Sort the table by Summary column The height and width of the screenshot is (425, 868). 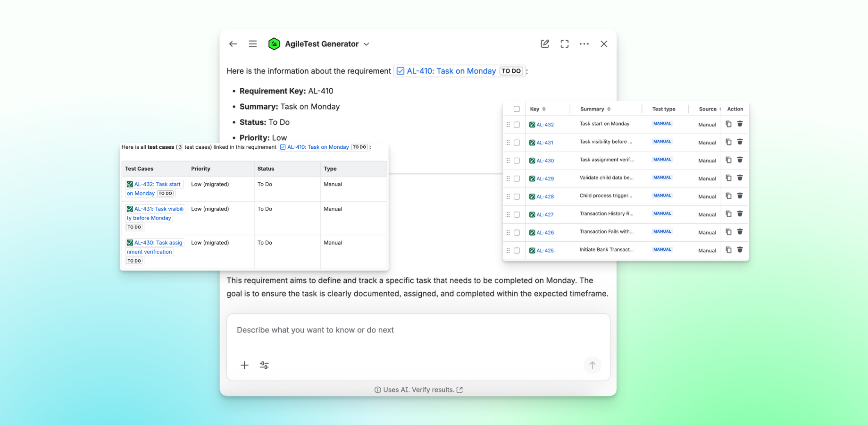tap(609, 109)
